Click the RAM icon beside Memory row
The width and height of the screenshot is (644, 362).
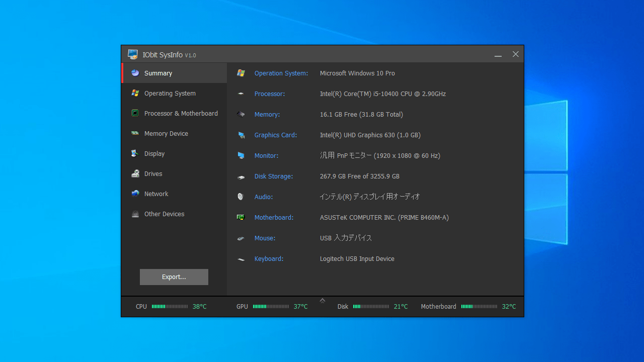(x=241, y=114)
